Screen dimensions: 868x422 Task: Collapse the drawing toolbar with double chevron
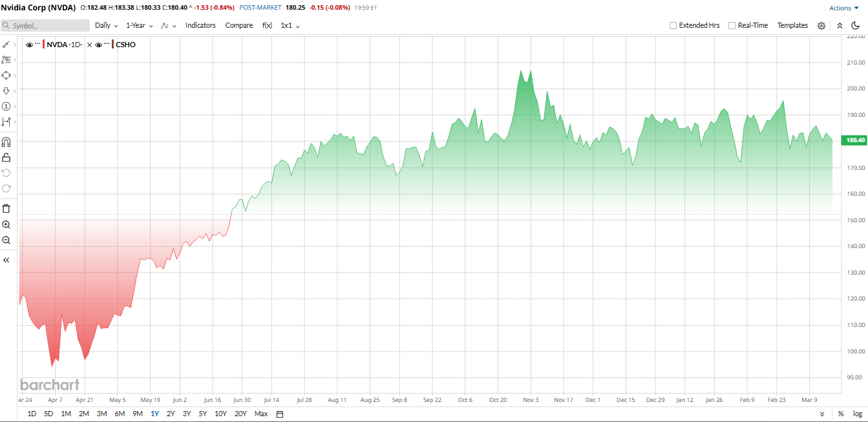tap(6, 260)
